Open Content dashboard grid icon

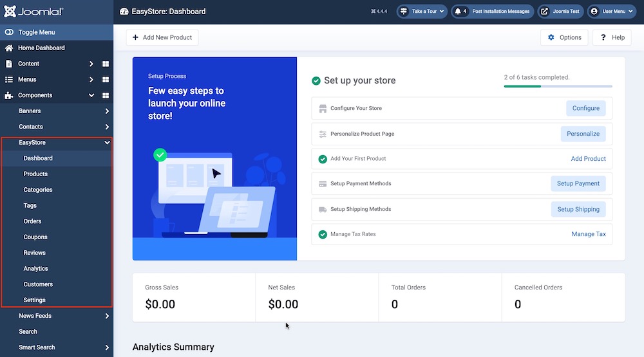click(106, 64)
